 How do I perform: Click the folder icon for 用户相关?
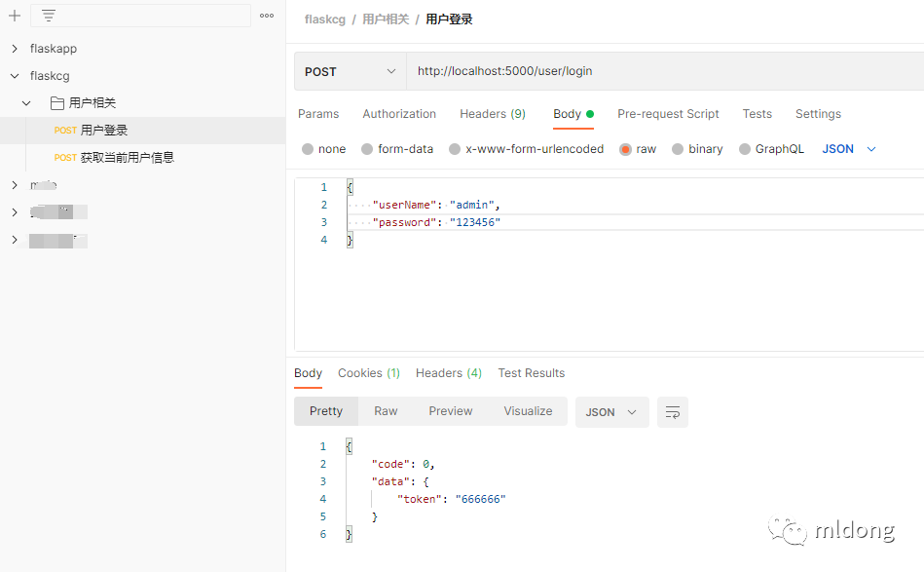(57, 103)
